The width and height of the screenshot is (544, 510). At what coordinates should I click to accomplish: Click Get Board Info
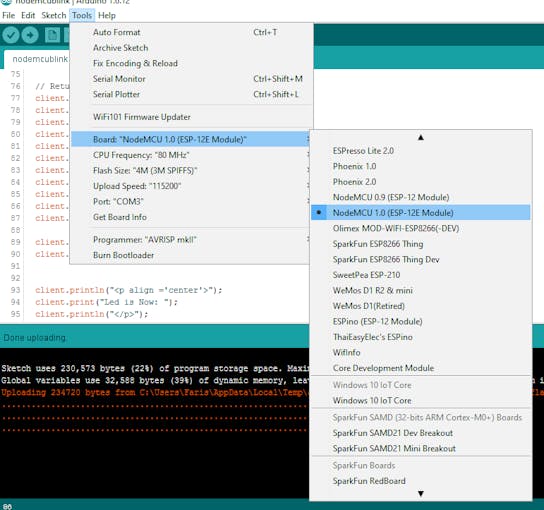click(190, 217)
